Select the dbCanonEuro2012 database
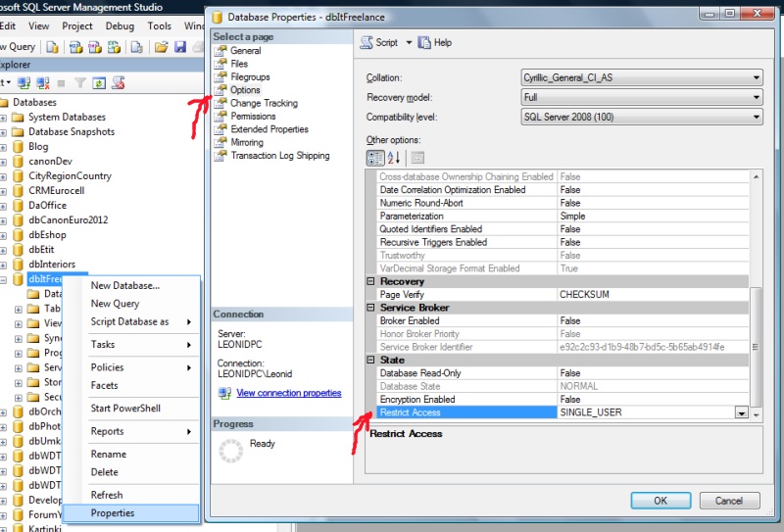Viewport: 784px width, 532px height. 68,220
